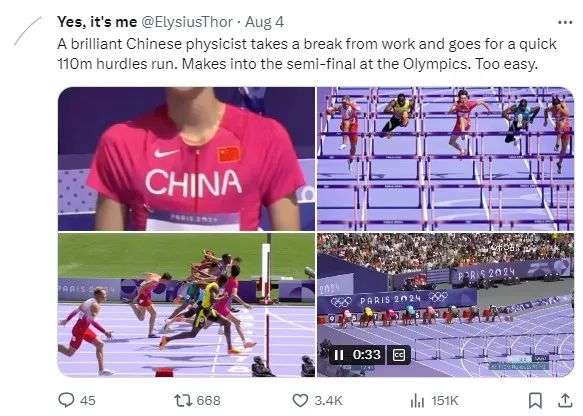The width and height of the screenshot is (583, 416).
Task: Open the share upload icon
Action: click(565, 400)
